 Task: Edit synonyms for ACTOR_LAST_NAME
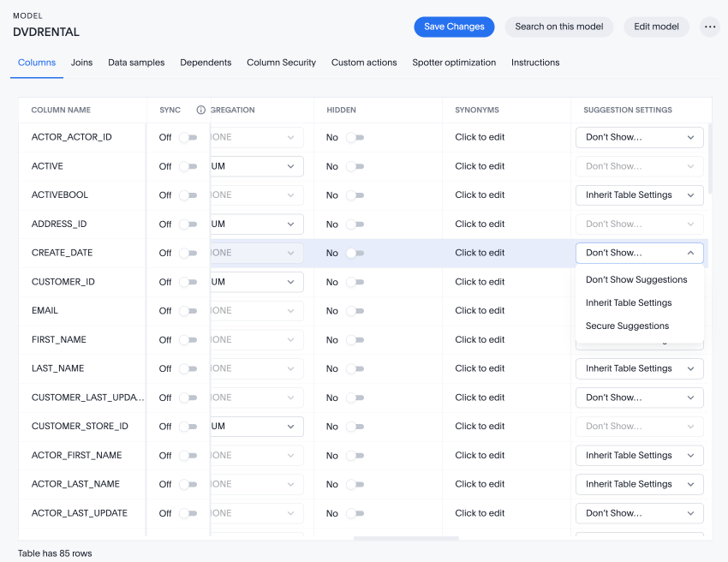pyautogui.click(x=480, y=484)
